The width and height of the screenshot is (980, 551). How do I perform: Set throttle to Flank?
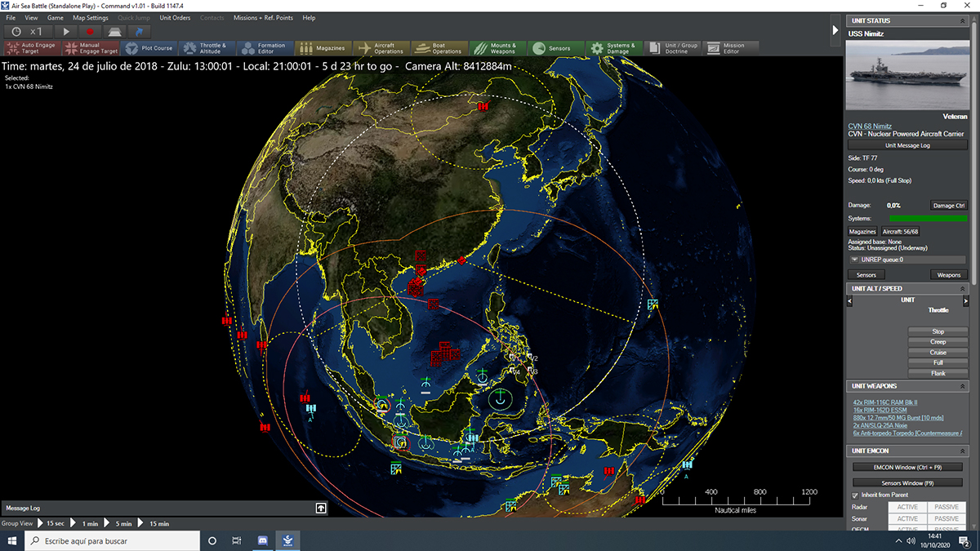point(938,373)
